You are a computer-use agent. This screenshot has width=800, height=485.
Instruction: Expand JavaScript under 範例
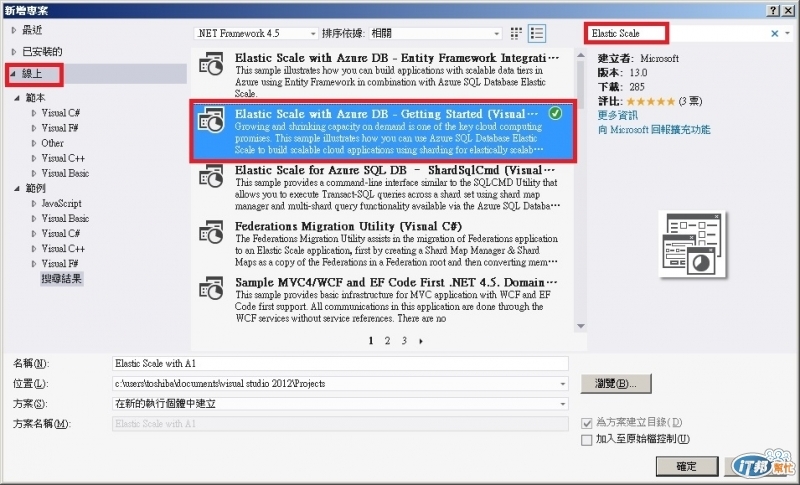coord(34,203)
